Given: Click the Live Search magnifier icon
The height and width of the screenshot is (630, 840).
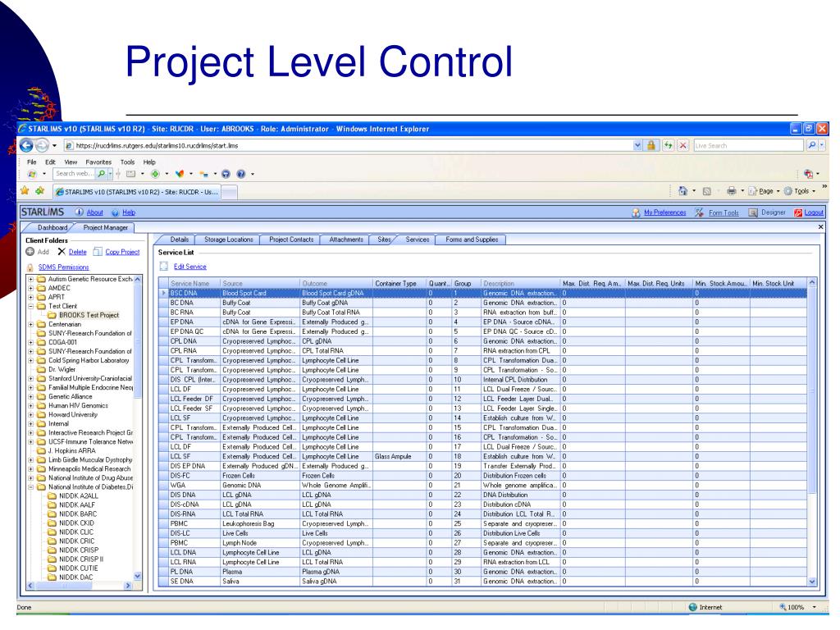Looking at the screenshot, I should click(811, 145).
